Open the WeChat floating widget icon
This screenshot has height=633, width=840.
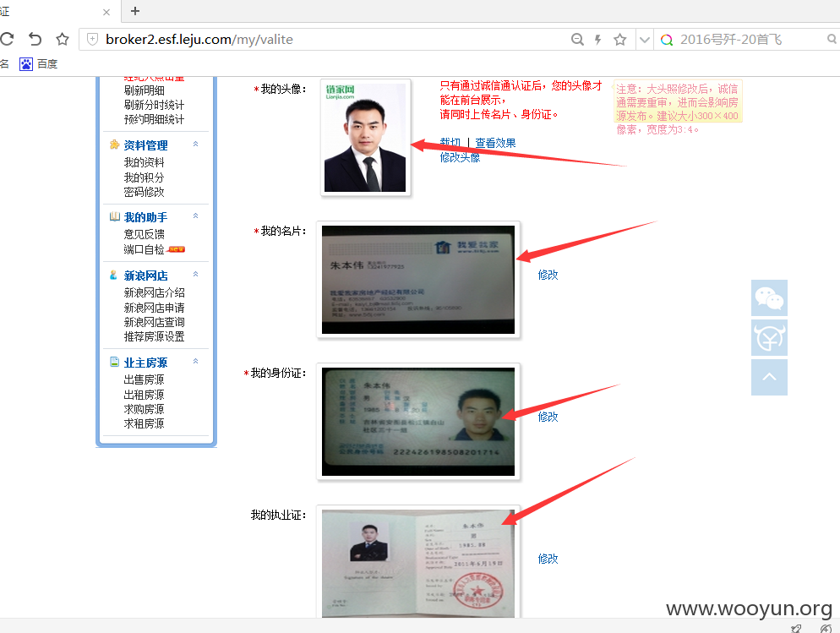pyautogui.click(x=769, y=297)
